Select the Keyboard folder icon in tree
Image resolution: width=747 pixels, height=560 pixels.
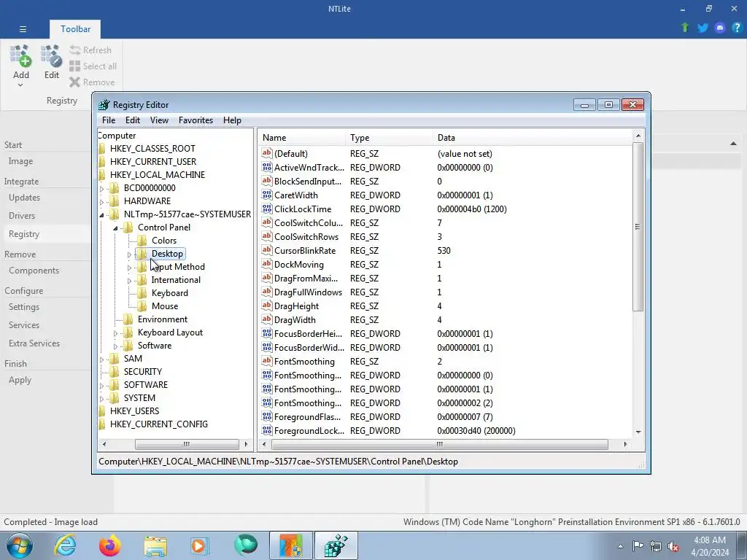pos(142,293)
